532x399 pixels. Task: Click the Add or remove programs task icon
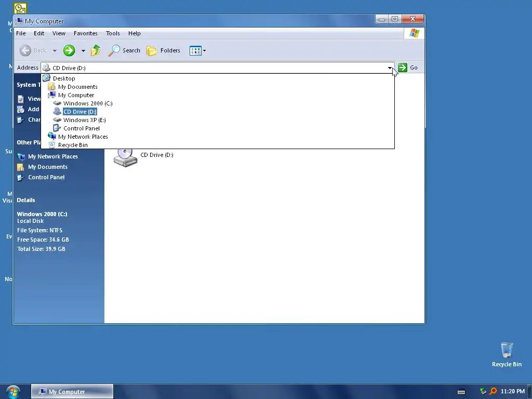pos(21,109)
